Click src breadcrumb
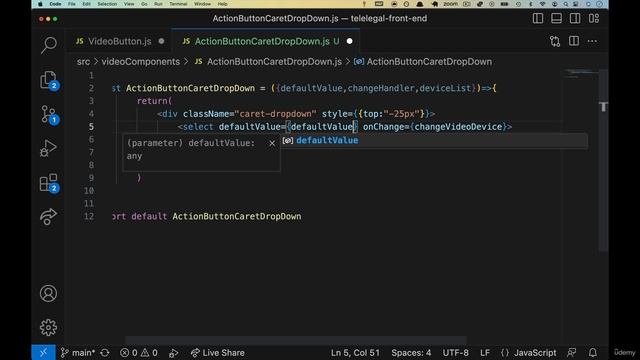 click(83, 62)
